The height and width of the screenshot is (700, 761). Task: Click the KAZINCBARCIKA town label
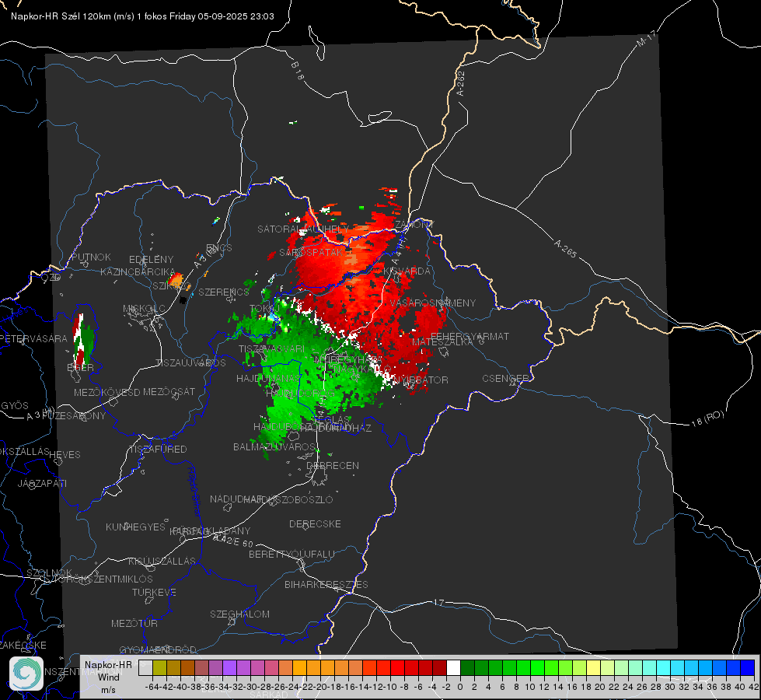[x=138, y=272]
